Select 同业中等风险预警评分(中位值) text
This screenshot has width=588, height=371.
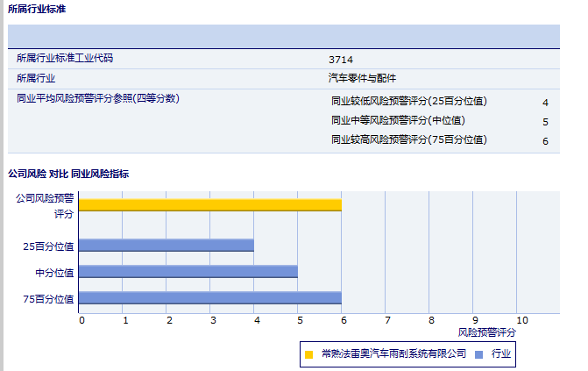(x=398, y=120)
